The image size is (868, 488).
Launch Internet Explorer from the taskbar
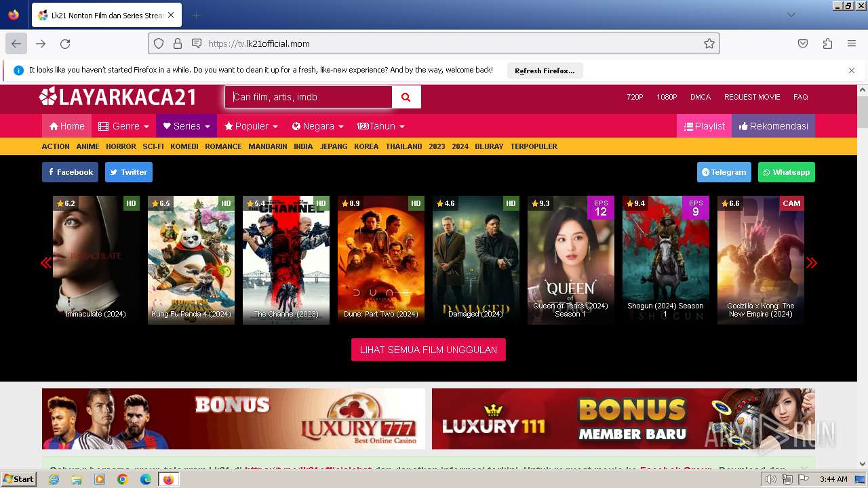(54, 479)
